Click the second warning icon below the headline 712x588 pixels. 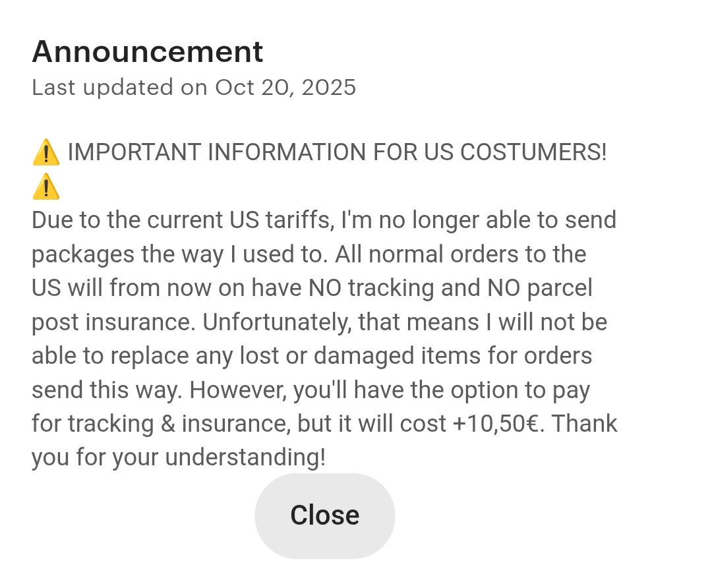[45, 187]
